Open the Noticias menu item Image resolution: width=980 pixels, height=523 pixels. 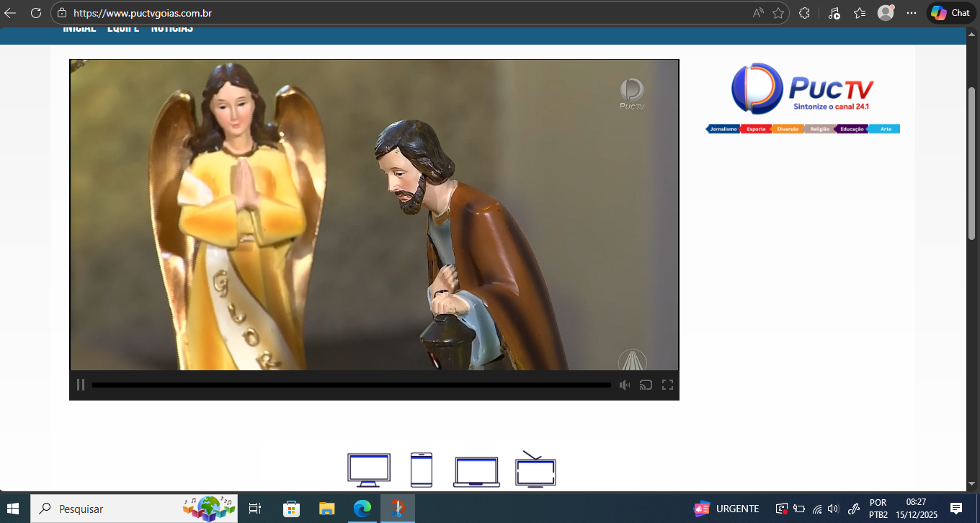pos(172,29)
